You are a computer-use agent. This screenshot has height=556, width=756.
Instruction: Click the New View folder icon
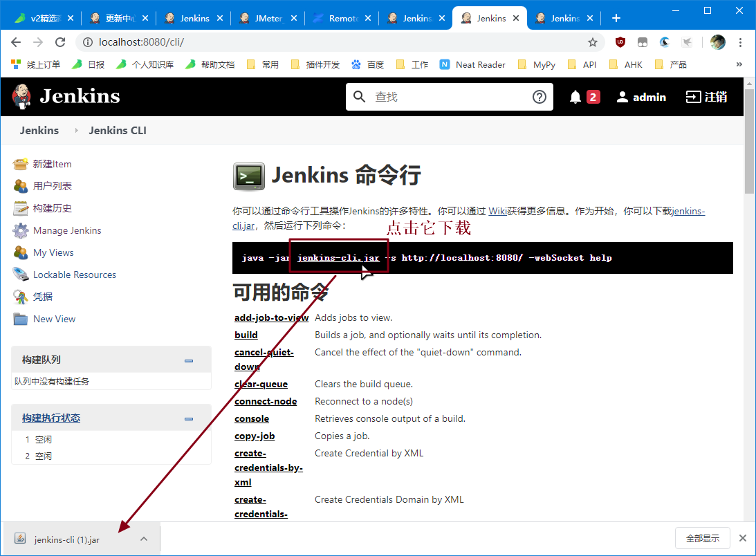click(20, 319)
